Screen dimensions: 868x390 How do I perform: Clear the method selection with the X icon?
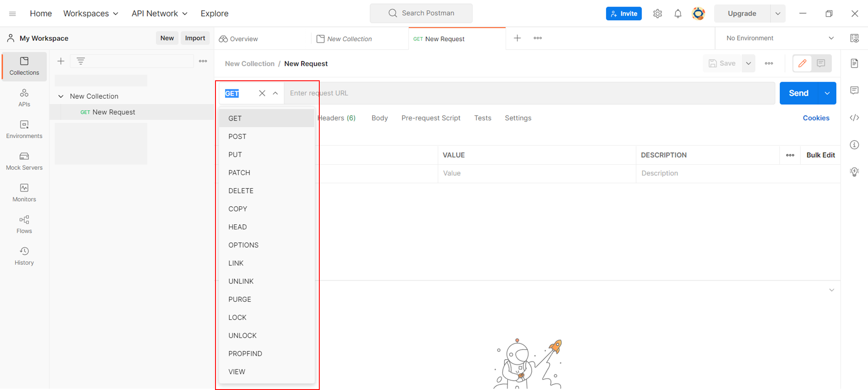(262, 93)
